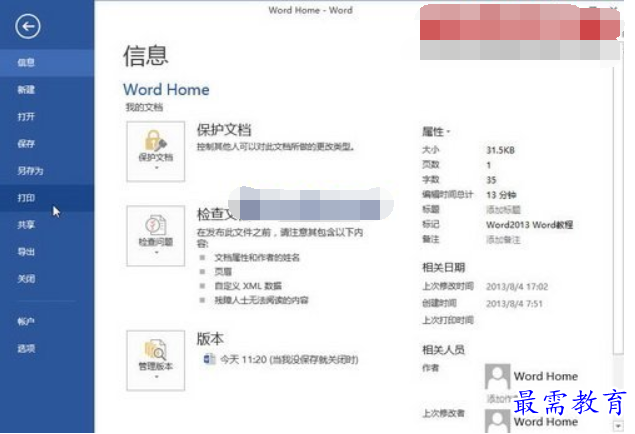Viewport: 635px width, 434px height.
Task: Open 导出 (Export) in the sidebar
Action: pyautogui.click(x=47, y=252)
